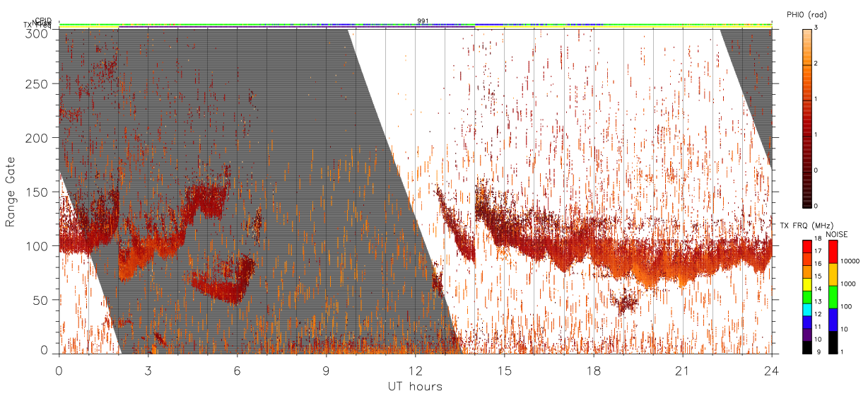Click the 15 label on TX FRQ legend
The width and height of the screenshot is (868, 401).
[818, 277]
